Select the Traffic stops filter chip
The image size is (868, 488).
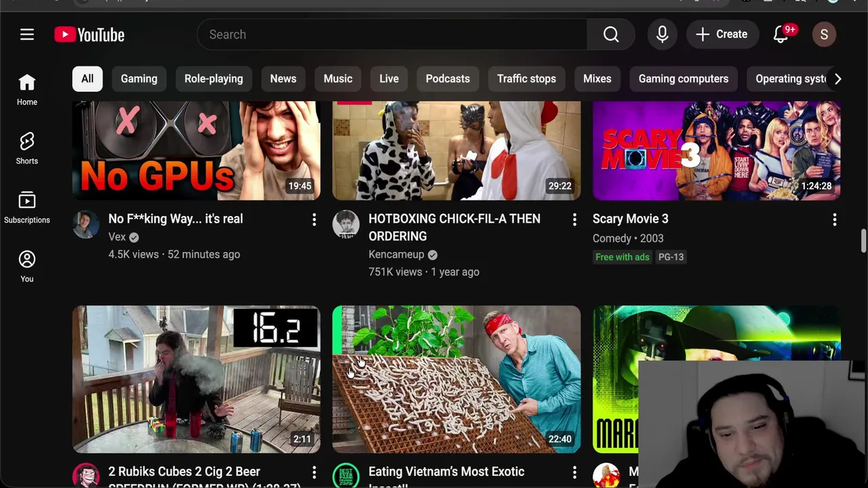point(526,79)
